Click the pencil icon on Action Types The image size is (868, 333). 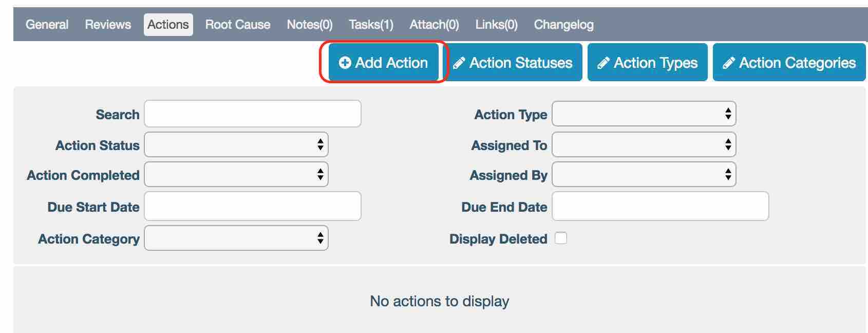pos(603,63)
